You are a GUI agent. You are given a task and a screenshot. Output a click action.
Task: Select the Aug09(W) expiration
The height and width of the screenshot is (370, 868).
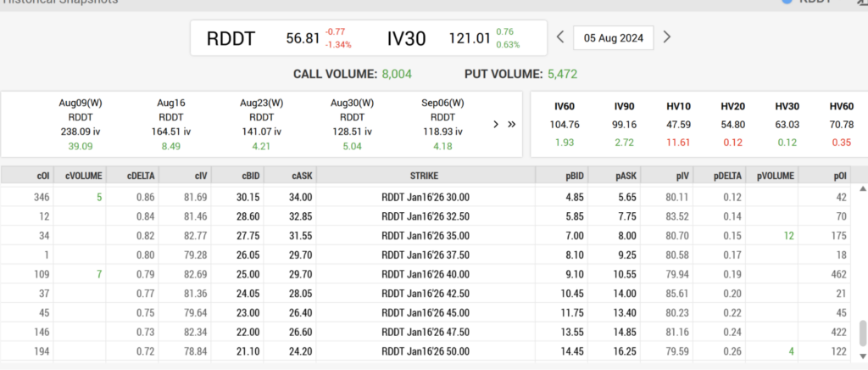coord(81,125)
